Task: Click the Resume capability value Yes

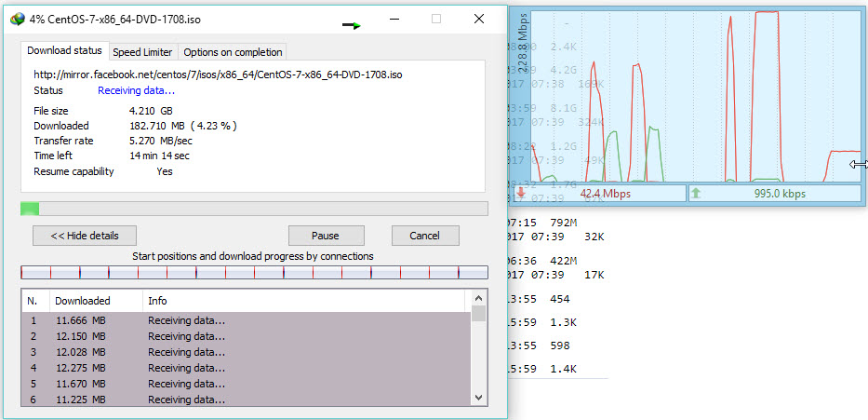Action: pyautogui.click(x=165, y=171)
